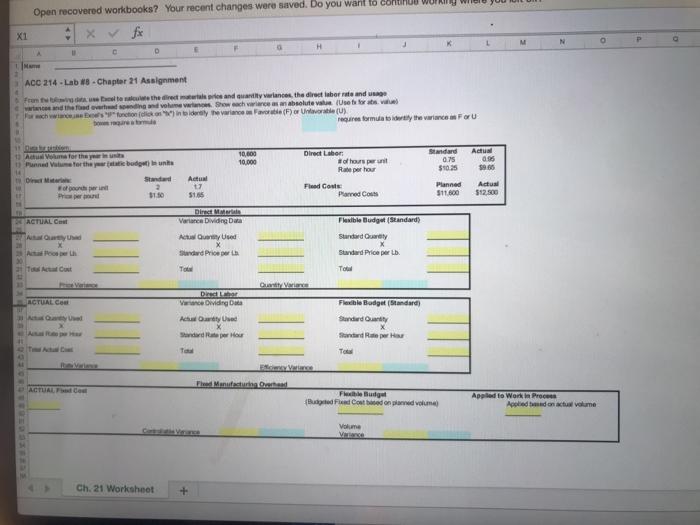The height and width of the screenshot is (525, 700).
Task: Select yellow Rate Variance amount cell
Action: pos(159,366)
